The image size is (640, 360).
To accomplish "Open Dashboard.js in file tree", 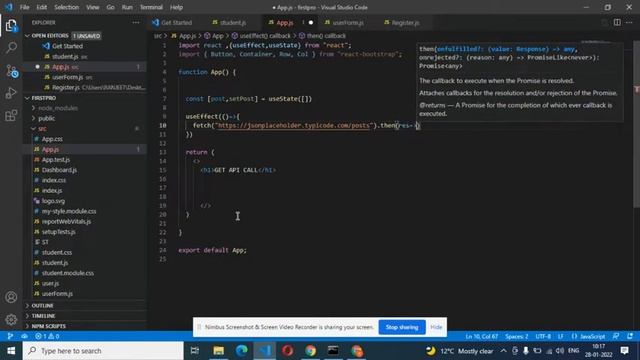I will pyautogui.click(x=59, y=170).
